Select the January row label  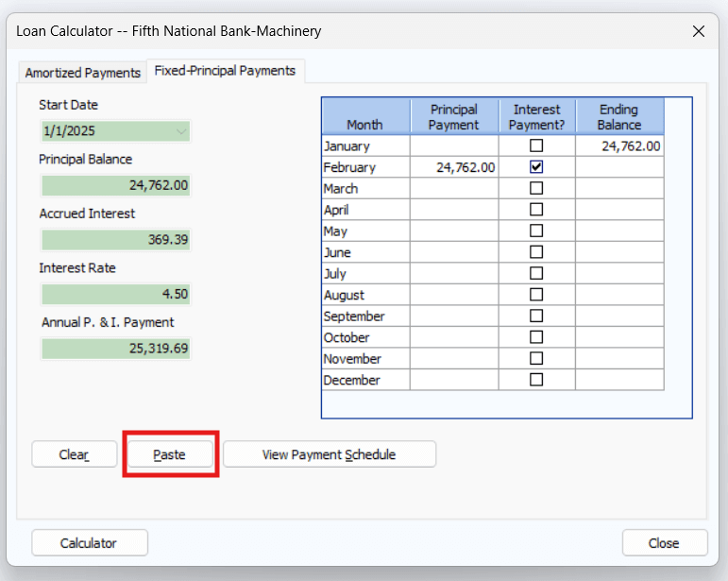(x=365, y=145)
